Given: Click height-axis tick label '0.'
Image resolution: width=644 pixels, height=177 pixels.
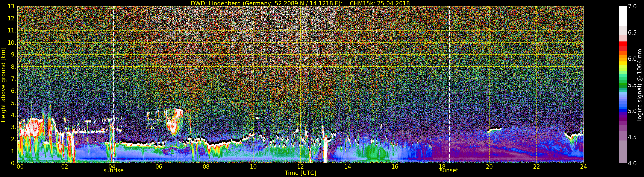Looking at the screenshot, I should tap(13, 163).
